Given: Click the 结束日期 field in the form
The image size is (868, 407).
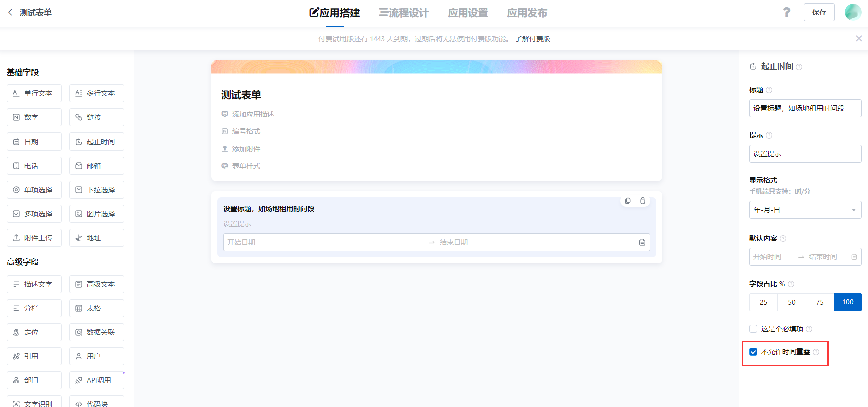Looking at the screenshot, I should 537,242.
